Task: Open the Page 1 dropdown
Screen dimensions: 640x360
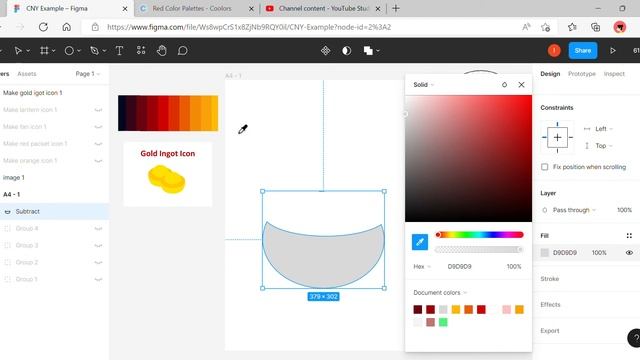Action: pyautogui.click(x=87, y=74)
